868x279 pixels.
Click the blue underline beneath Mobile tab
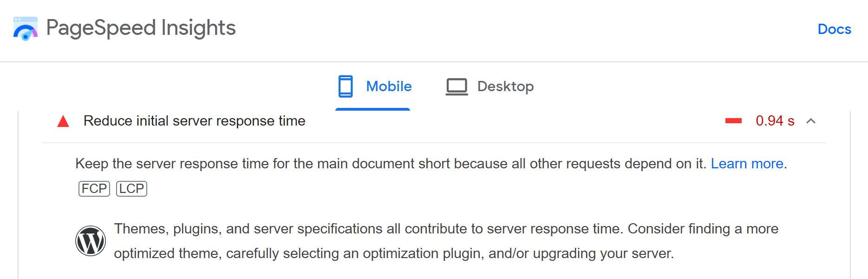pyautogui.click(x=372, y=109)
